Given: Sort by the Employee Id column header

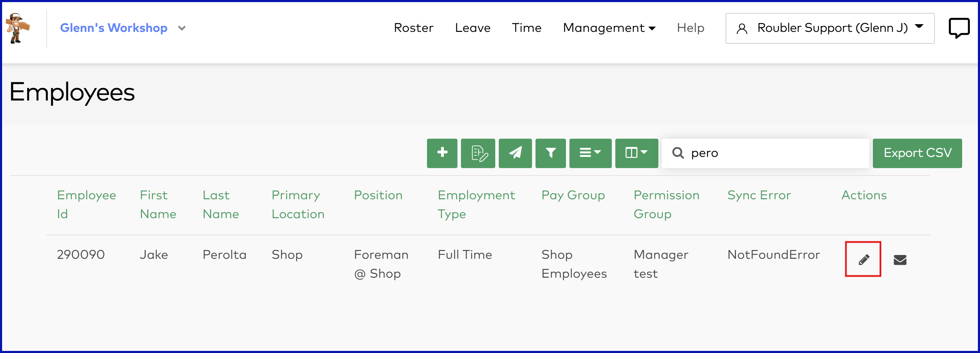Looking at the screenshot, I should pyautogui.click(x=86, y=205).
